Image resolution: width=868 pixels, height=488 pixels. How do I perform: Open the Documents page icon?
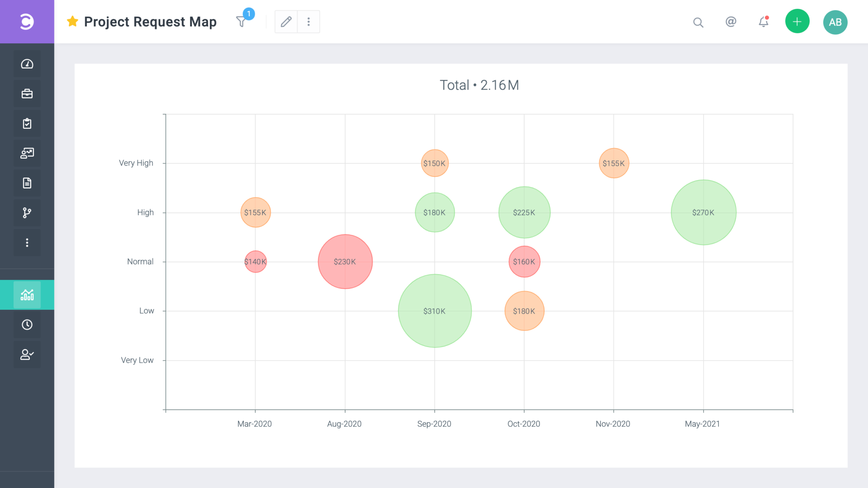click(27, 183)
